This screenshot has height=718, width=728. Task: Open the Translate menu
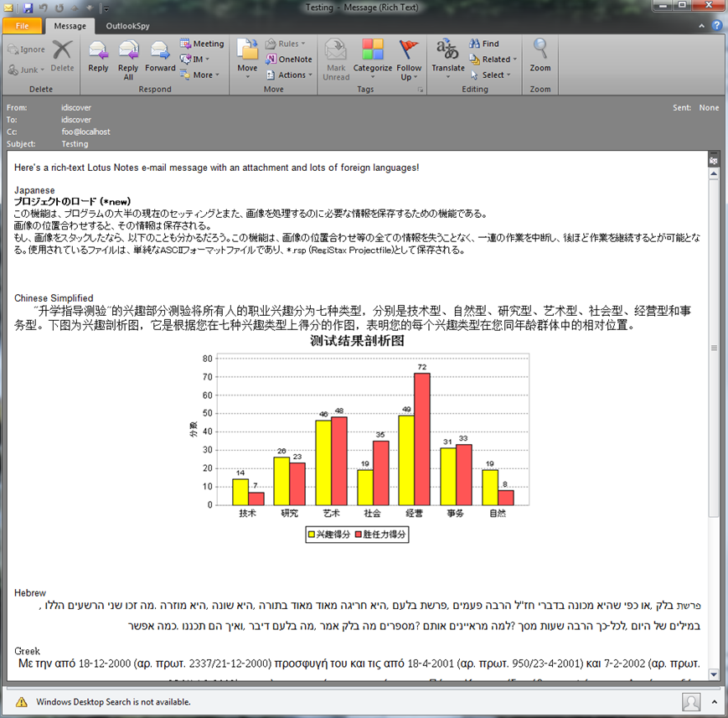[x=447, y=59]
